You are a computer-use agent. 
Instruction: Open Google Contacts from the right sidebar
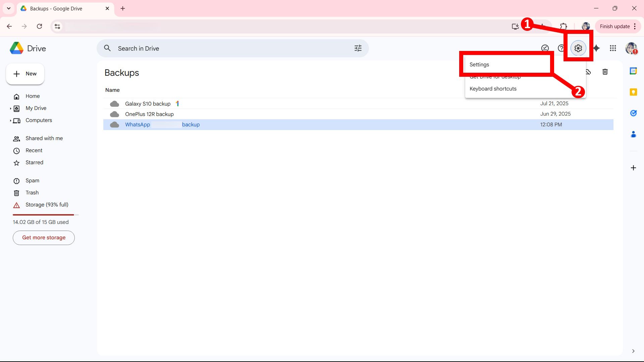tap(634, 134)
